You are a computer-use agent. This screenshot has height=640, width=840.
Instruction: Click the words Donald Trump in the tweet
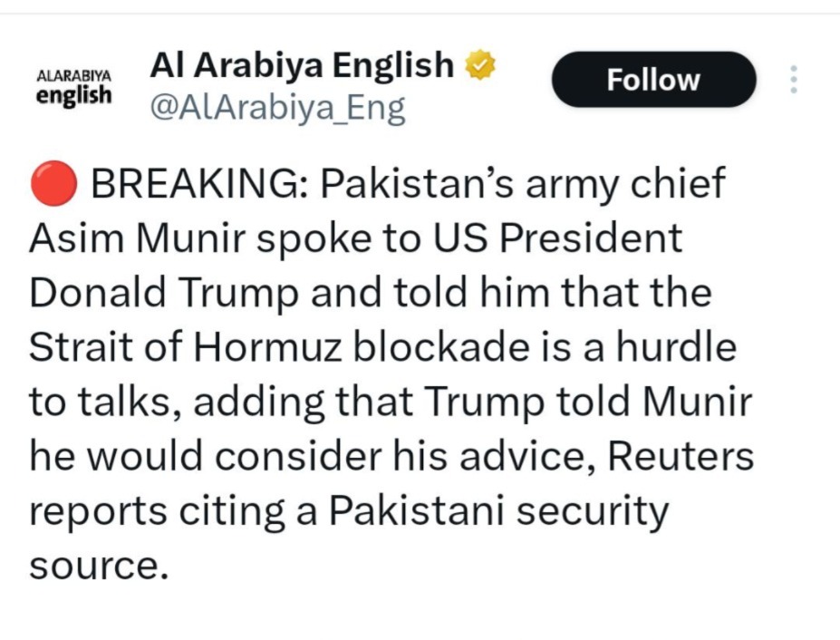[x=159, y=294]
